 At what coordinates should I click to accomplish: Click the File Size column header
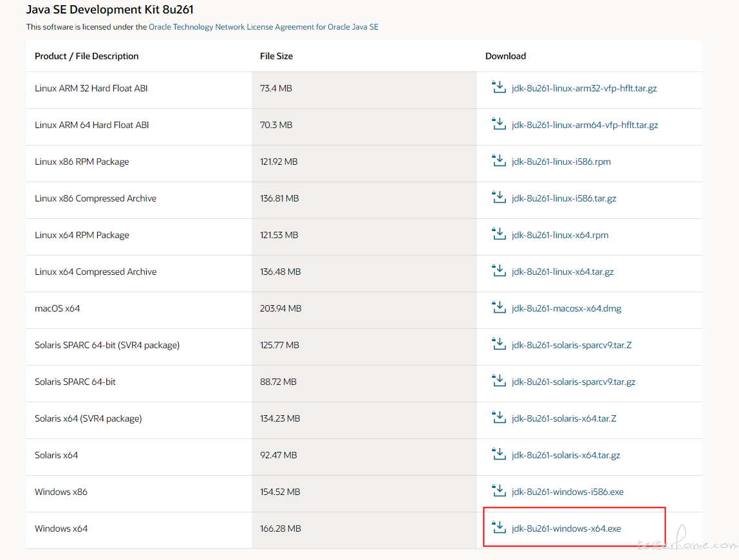(276, 56)
